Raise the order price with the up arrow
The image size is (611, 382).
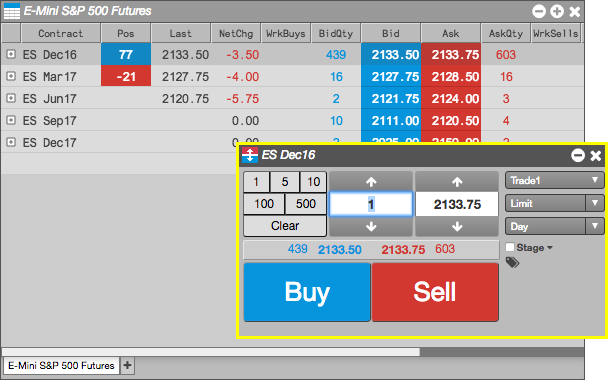[457, 182]
